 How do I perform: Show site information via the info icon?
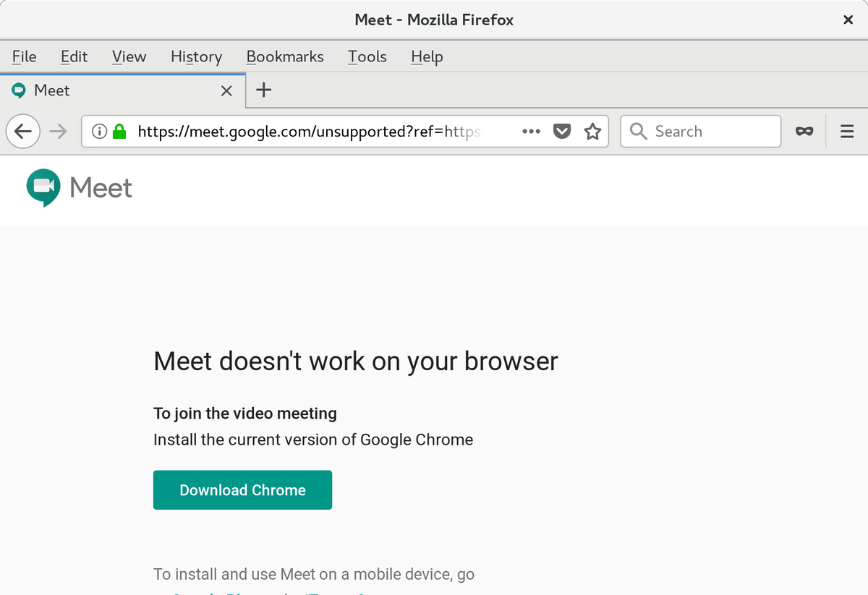pos(100,132)
